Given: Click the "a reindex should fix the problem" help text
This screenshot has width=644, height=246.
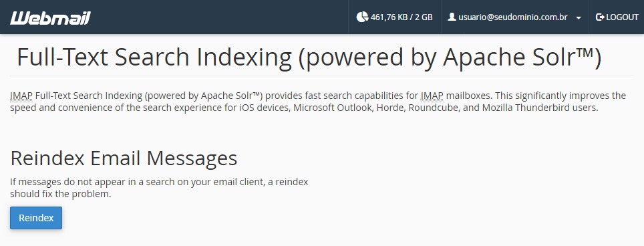Looking at the screenshot, I should (x=159, y=188).
